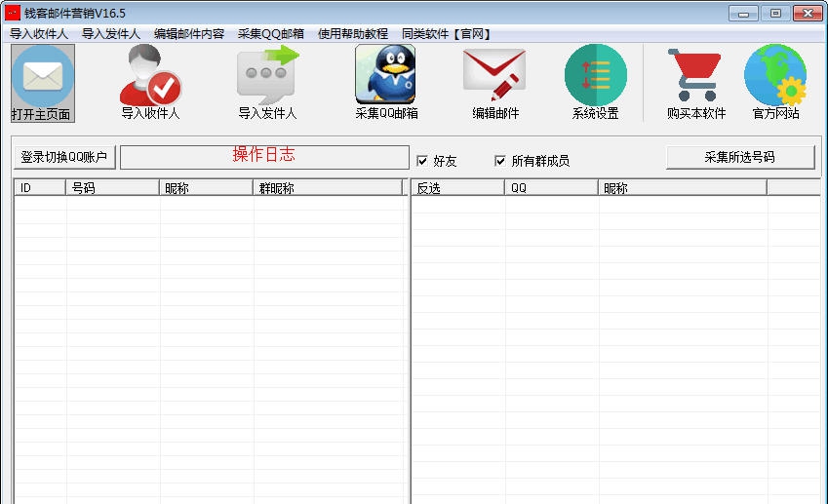Maximize the 钱客邮件营销 window
The image size is (828, 504).
pyautogui.click(x=775, y=14)
